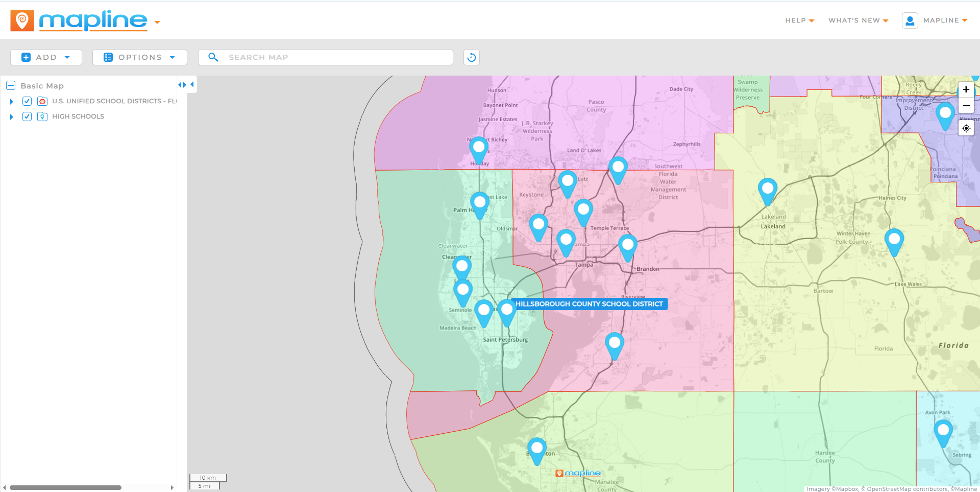
Task: Click the pin near Palm Harbor
Action: (x=479, y=205)
